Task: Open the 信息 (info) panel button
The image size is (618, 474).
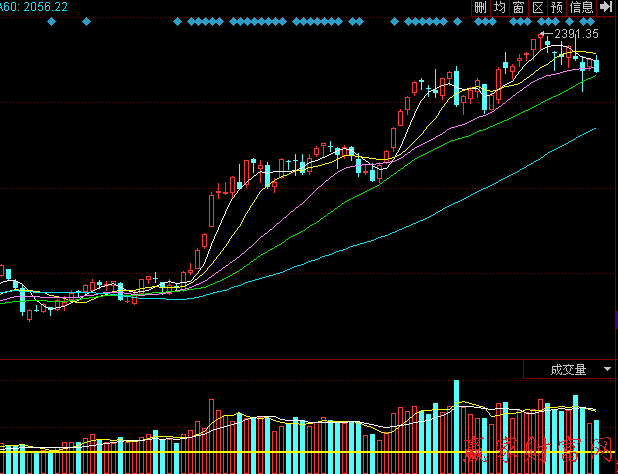Action: point(581,8)
